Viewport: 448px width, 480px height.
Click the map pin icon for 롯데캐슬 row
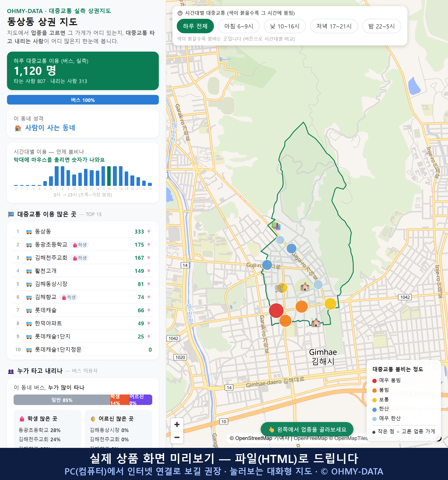click(149, 310)
